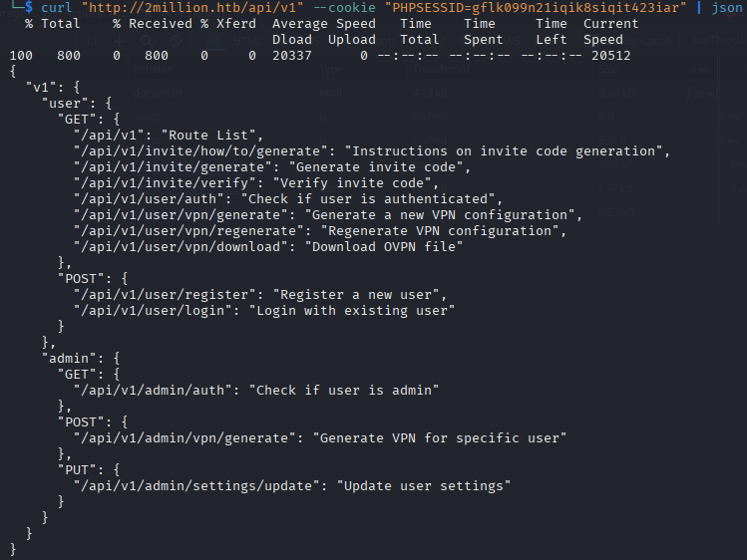747x560 pixels.
Task: Click the "/api/v1/invite/how/to/generate" route
Action: [200, 150]
